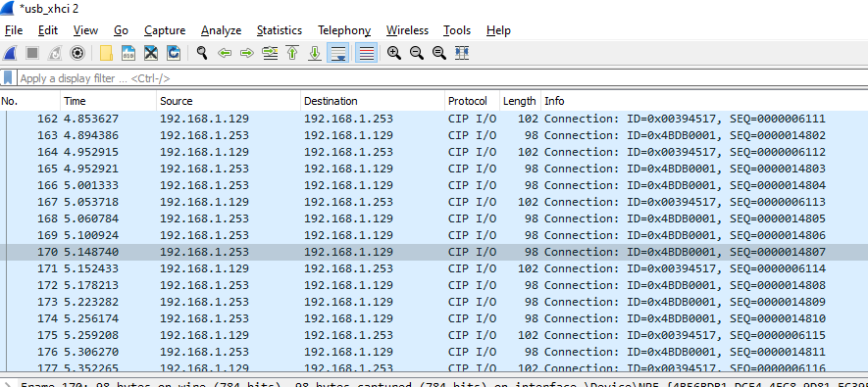Expand the Frame 170 details tree
868x387 pixels.
click(x=9, y=384)
